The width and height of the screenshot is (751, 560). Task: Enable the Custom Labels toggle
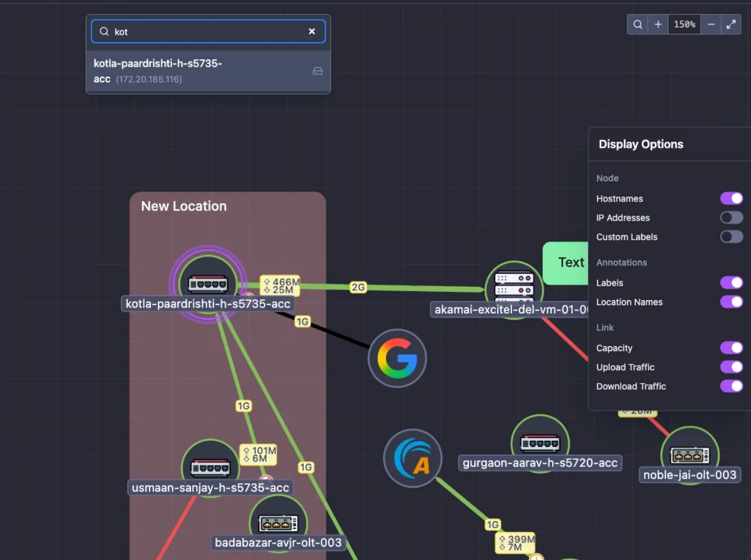[731, 236]
